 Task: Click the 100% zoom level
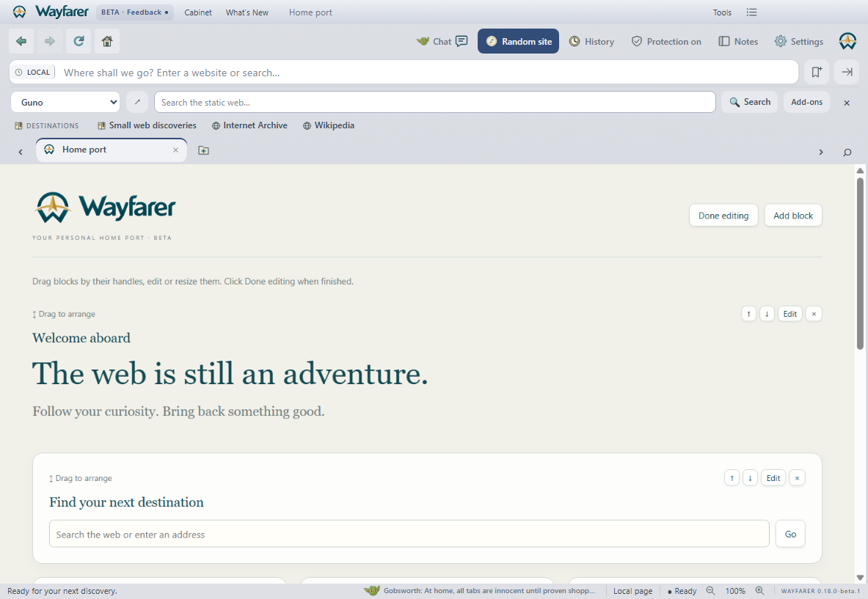pyautogui.click(x=735, y=591)
